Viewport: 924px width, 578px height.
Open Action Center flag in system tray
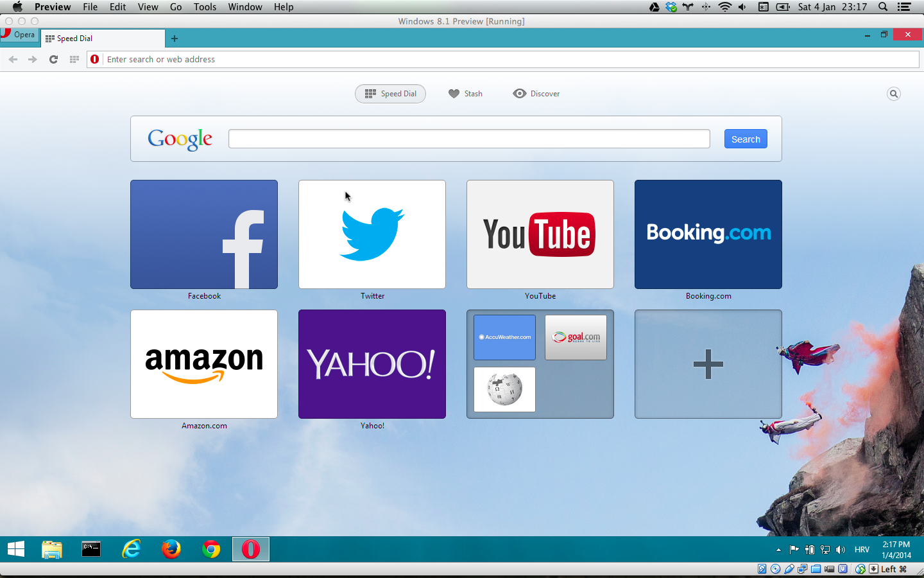pos(794,550)
